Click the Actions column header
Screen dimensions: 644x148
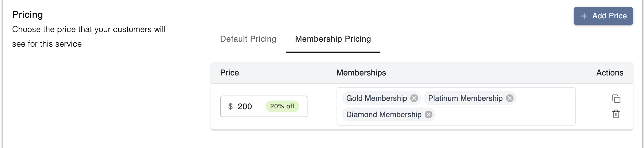coord(610,73)
